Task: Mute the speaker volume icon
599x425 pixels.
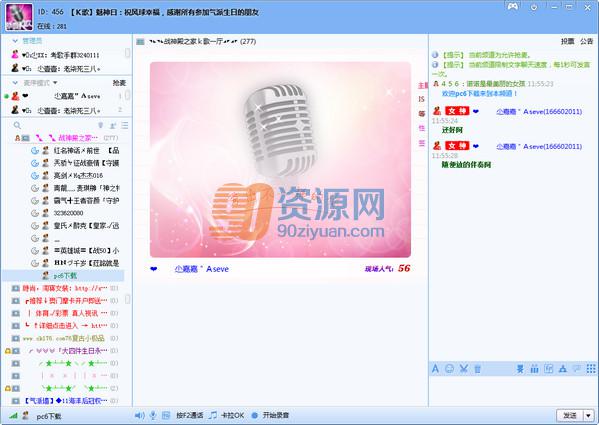Action: [139, 415]
